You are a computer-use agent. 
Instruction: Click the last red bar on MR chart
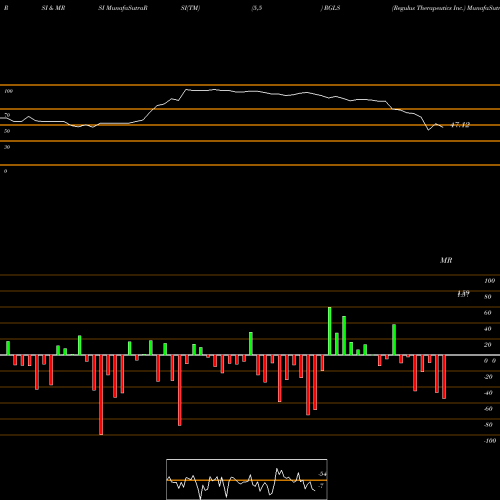click(444, 377)
